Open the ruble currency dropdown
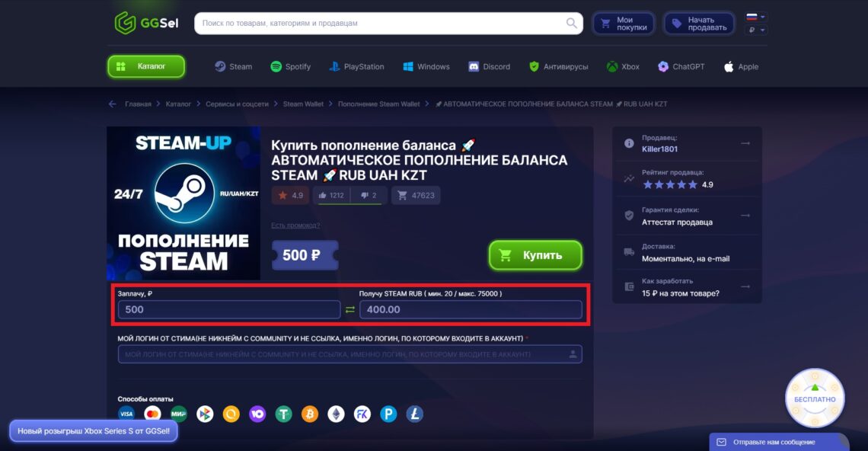Screen dimensions: 868x451 click(x=756, y=30)
